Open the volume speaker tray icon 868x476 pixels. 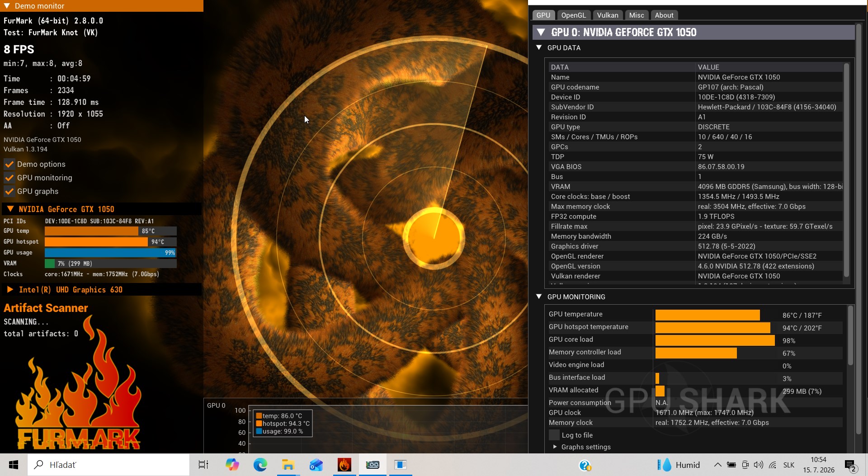(x=759, y=465)
